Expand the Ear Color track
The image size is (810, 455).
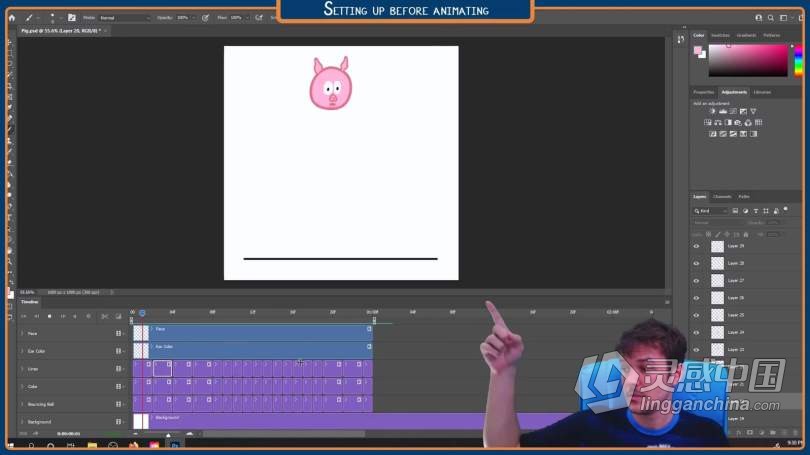click(22, 351)
